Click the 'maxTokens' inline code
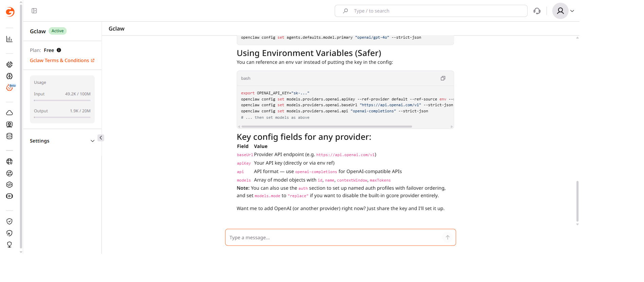644x282 pixels. pos(380,180)
